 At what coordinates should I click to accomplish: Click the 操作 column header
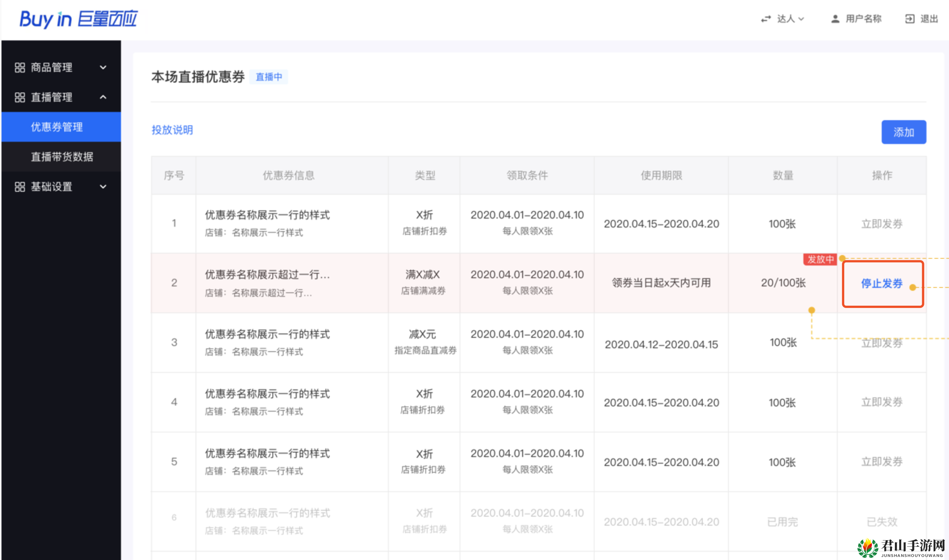[x=882, y=176]
